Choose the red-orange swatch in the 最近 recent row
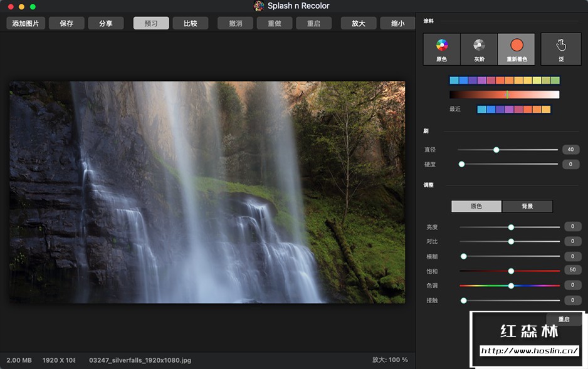Screen dimensions: 588x369 tap(528, 109)
